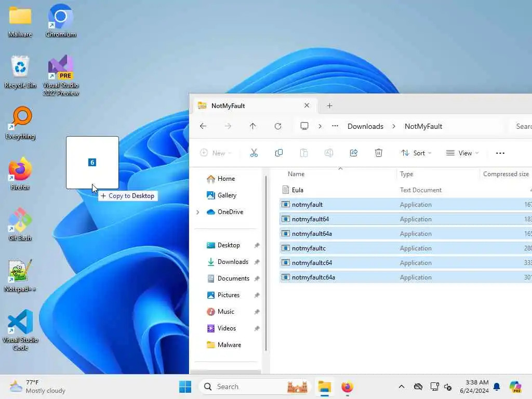This screenshot has height=399, width=532.
Task: Add a new Explorer tab
Action: [x=329, y=106]
